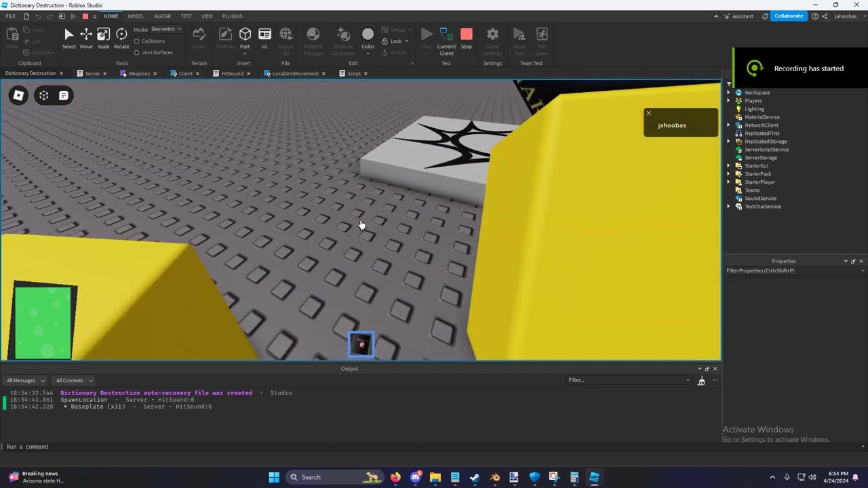Insert a new Part
This screenshot has height=488, width=868.
(245, 39)
